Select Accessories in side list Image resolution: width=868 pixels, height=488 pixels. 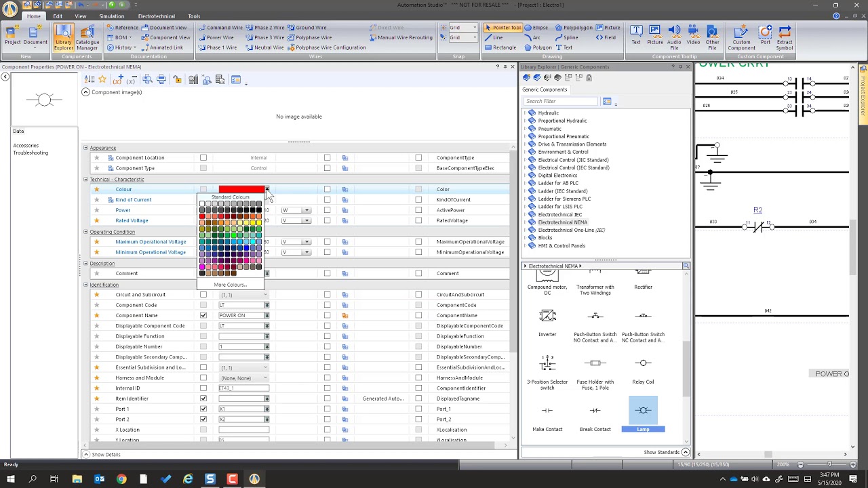[x=26, y=145]
